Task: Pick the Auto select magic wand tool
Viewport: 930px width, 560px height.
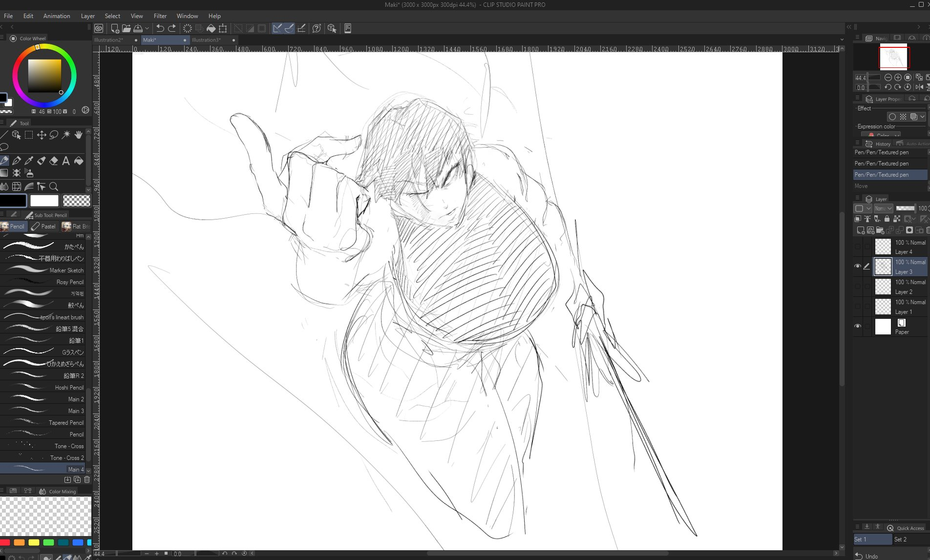Action: [66, 135]
